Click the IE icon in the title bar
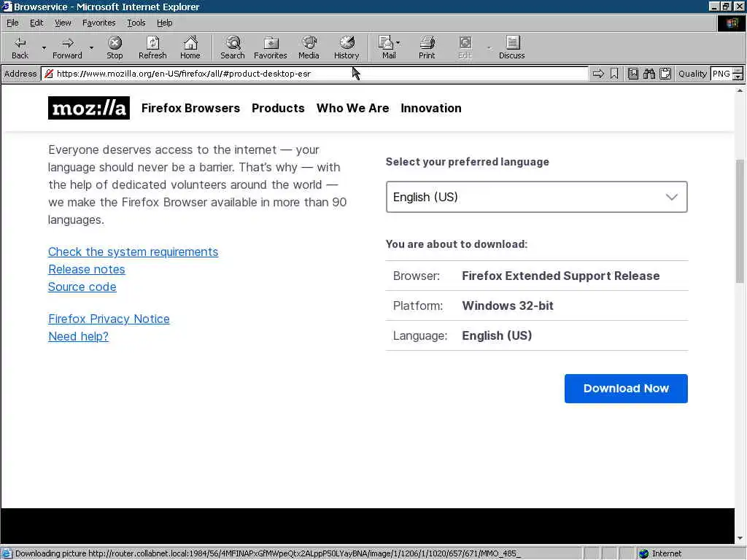The height and width of the screenshot is (560, 747). click(6, 7)
